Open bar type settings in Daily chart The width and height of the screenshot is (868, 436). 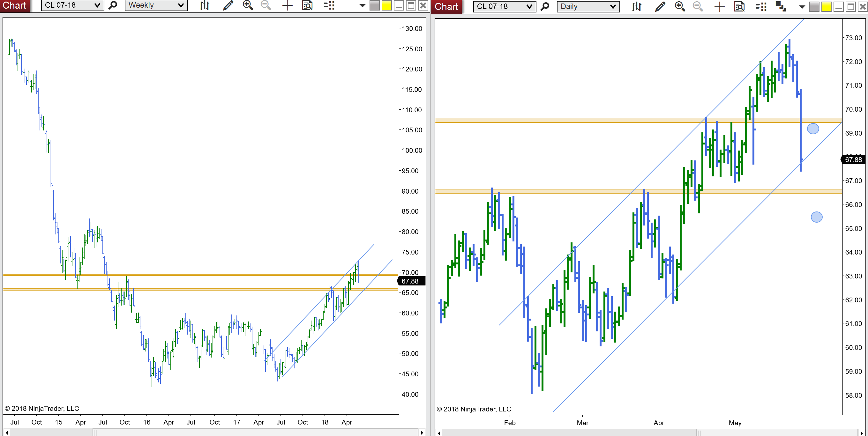pyautogui.click(x=637, y=6)
